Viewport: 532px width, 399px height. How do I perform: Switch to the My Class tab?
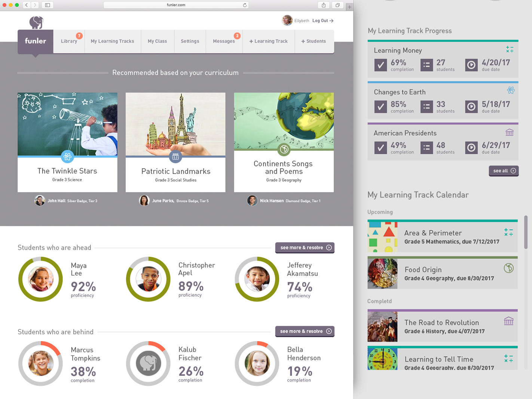point(157,41)
